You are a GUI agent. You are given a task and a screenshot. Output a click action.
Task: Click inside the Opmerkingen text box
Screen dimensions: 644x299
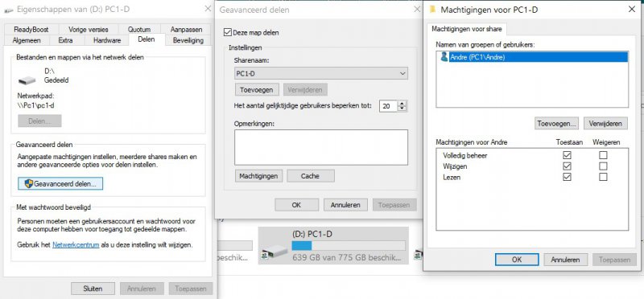pyautogui.click(x=321, y=147)
